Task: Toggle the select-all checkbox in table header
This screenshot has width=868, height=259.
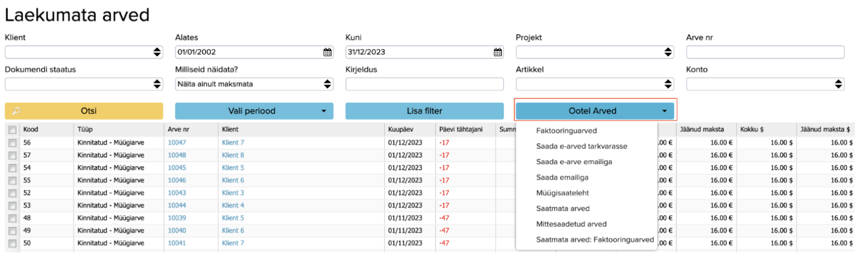Action: click(x=12, y=129)
